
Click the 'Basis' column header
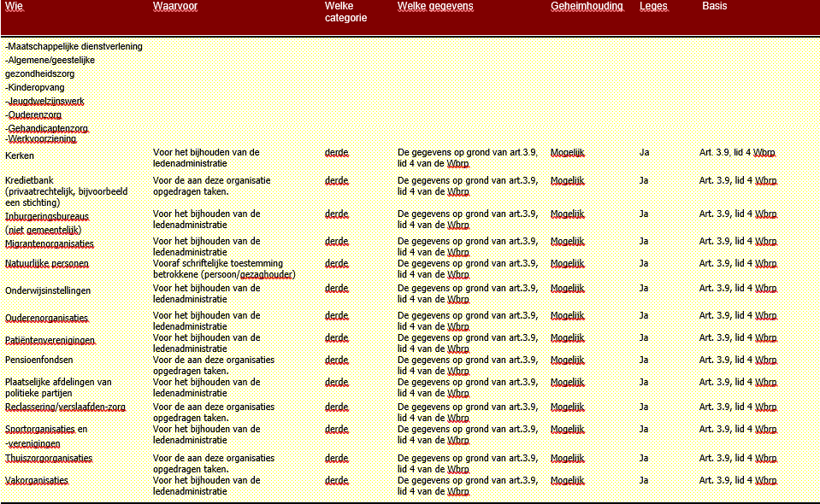coord(715,7)
